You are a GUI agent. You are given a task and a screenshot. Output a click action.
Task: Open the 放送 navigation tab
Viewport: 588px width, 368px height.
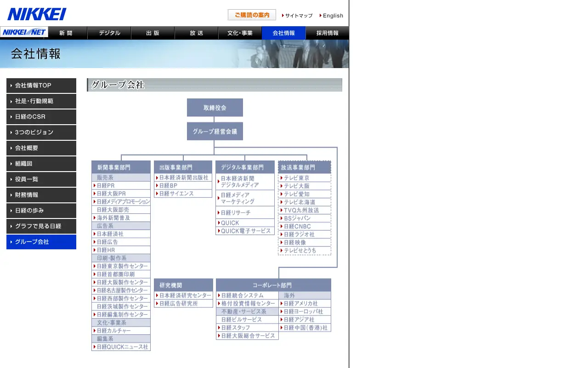tap(197, 33)
